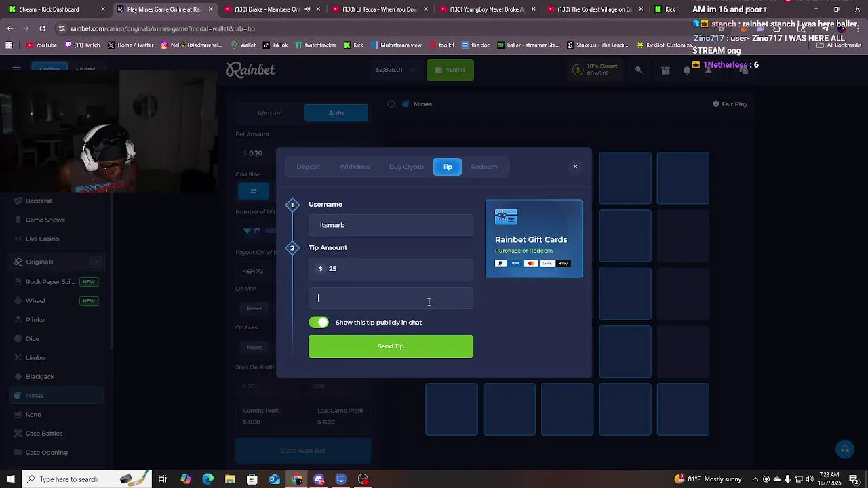Viewport: 868px width, 488px height.
Task: Select the Casino tab in sidebar
Action: coord(49,69)
